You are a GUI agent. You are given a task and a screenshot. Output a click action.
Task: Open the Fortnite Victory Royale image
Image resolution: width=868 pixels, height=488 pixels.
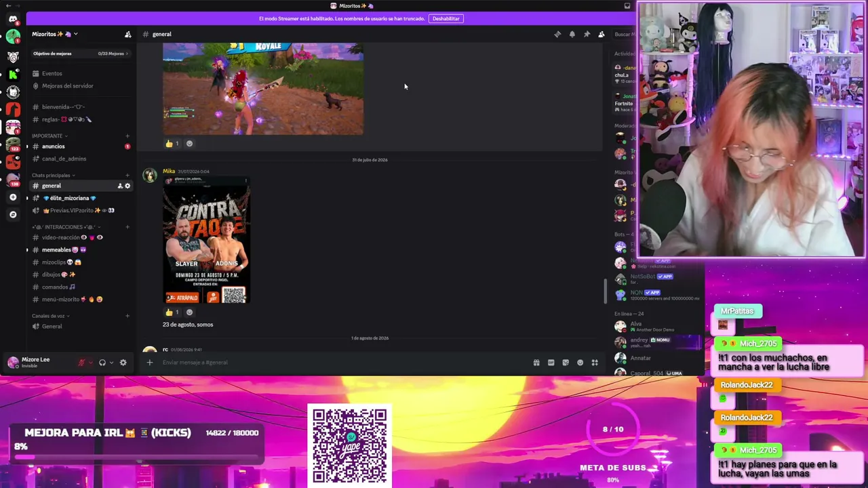tap(263, 89)
